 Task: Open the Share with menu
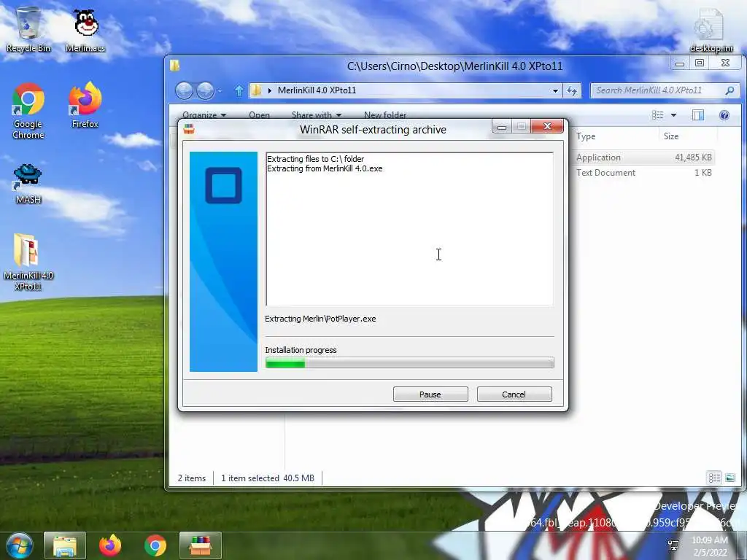(x=317, y=114)
